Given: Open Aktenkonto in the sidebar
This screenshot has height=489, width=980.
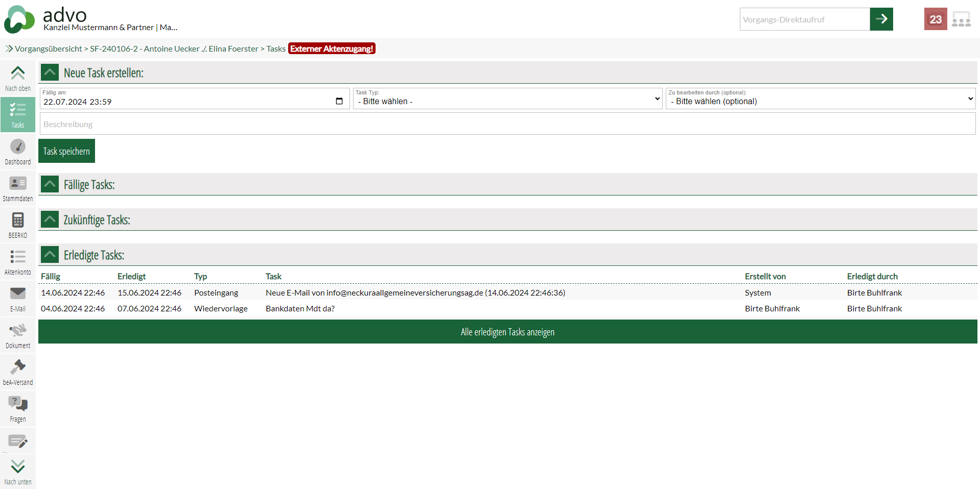Looking at the screenshot, I should (18, 262).
